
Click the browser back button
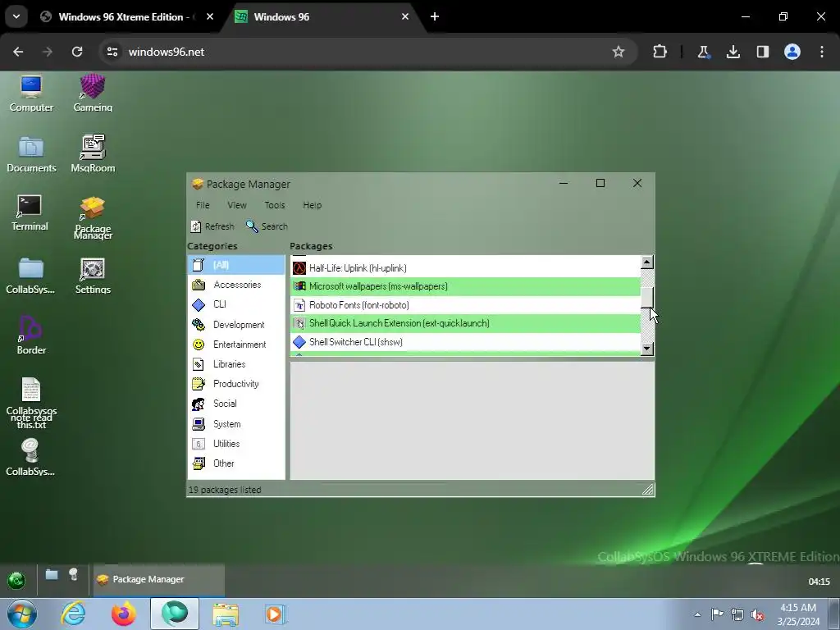click(18, 52)
